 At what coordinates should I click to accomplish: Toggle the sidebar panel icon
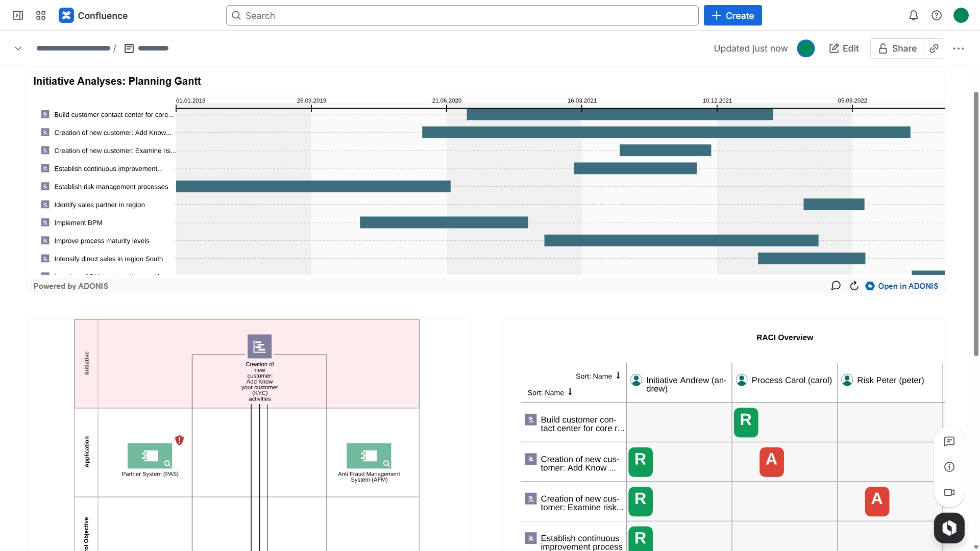click(x=18, y=15)
